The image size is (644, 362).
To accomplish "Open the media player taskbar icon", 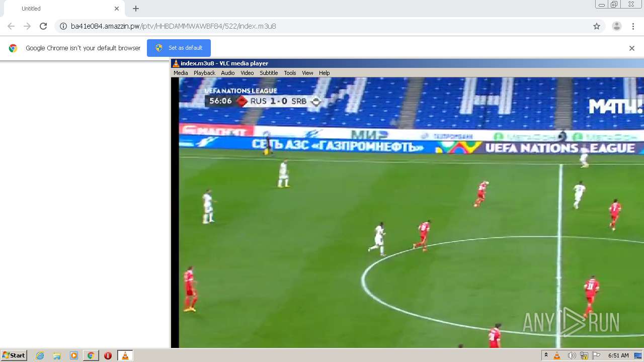I will click(x=74, y=355).
